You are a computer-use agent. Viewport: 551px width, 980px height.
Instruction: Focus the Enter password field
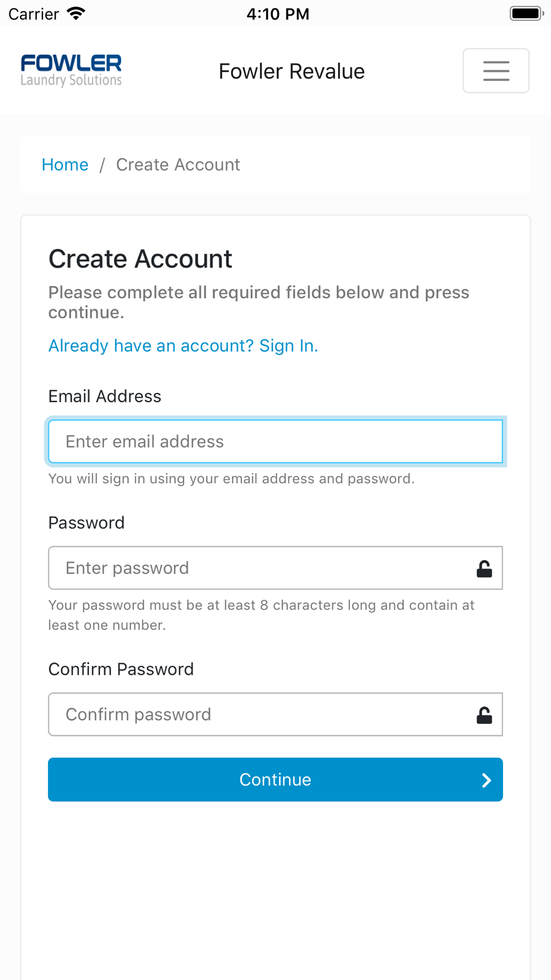(275, 568)
